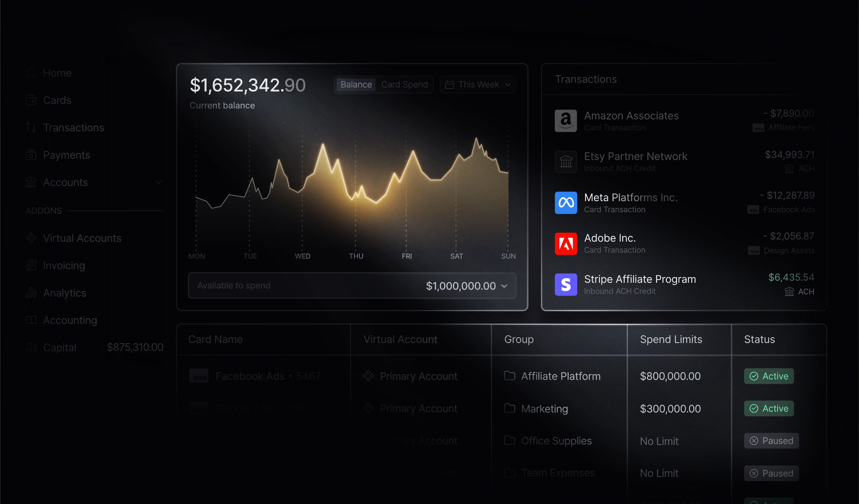This screenshot has width=859, height=504.
Task: Open the This Week date dropdown
Action: click(x=477, y=85)
